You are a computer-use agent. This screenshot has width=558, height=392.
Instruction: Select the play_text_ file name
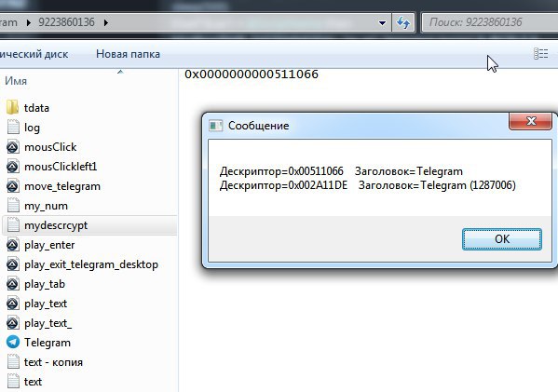coord(48,323)
